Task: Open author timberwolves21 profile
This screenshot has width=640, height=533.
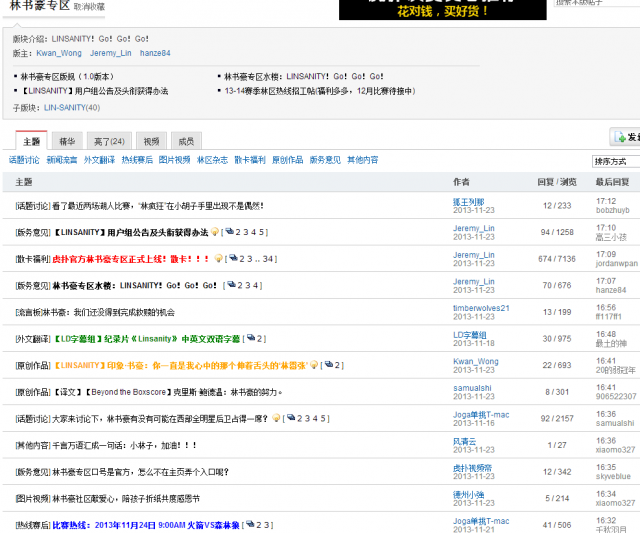Action: coord(481,308)
